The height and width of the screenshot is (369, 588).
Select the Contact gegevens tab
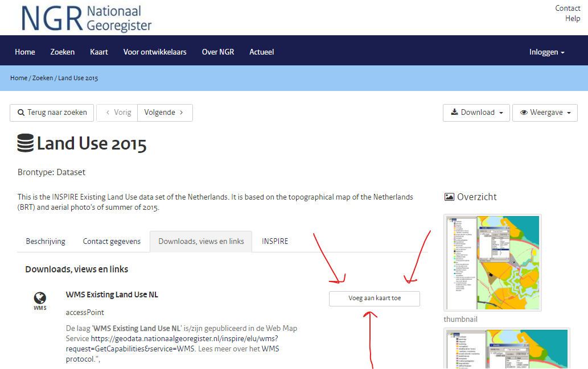[x=112, y=241]
